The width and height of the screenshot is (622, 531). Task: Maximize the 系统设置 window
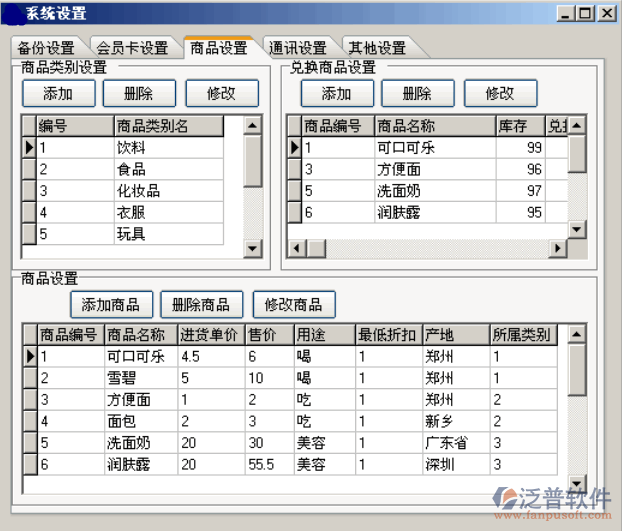(x=586, y=13)
